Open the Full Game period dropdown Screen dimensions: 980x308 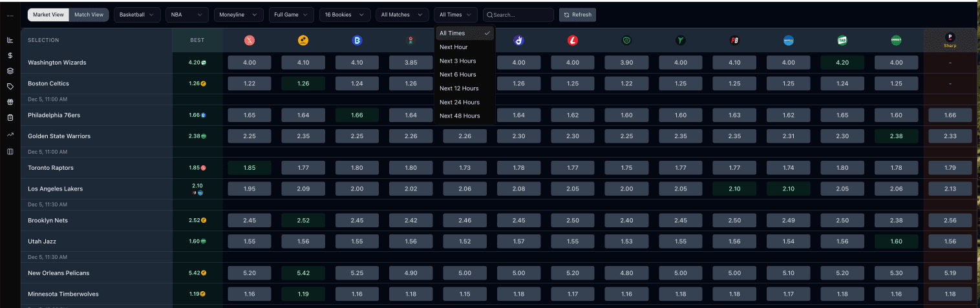pyautogui.click(x=291, y=14)
